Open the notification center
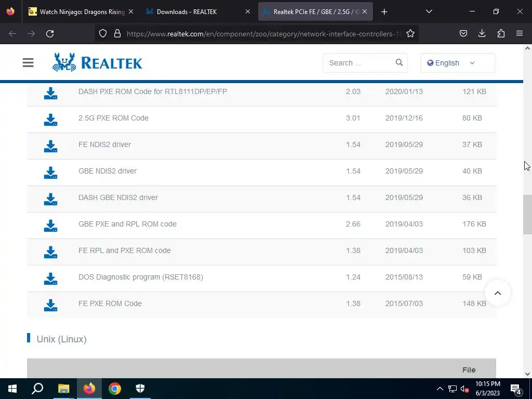This screenshot has width=532, height=399. pyautogui.click(x=516, y=389)
